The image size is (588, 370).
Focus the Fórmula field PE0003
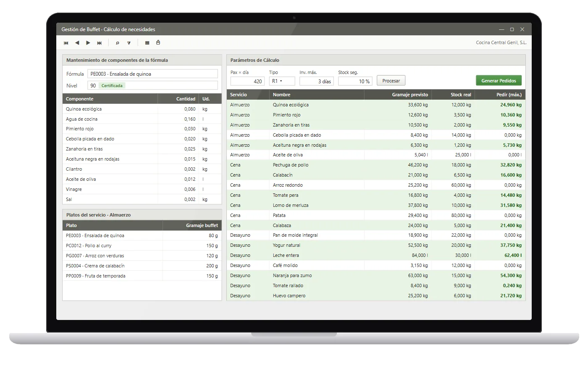[x=152, y=74]
